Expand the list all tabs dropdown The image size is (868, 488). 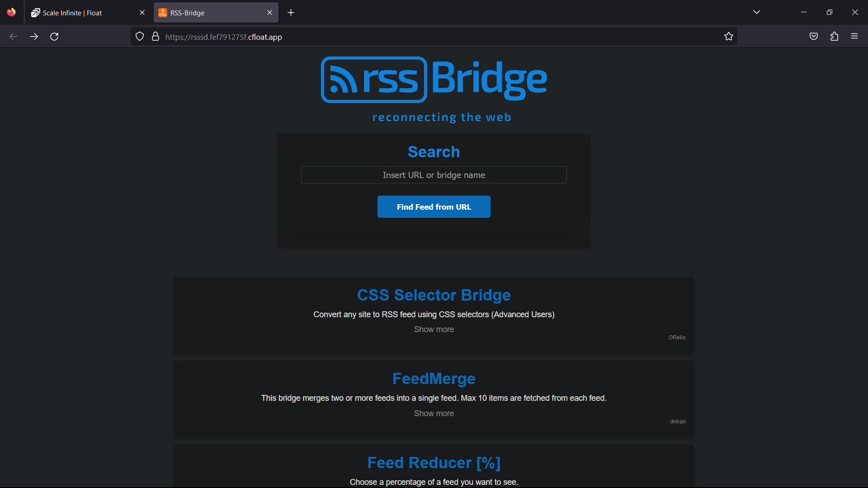point(757,12)
